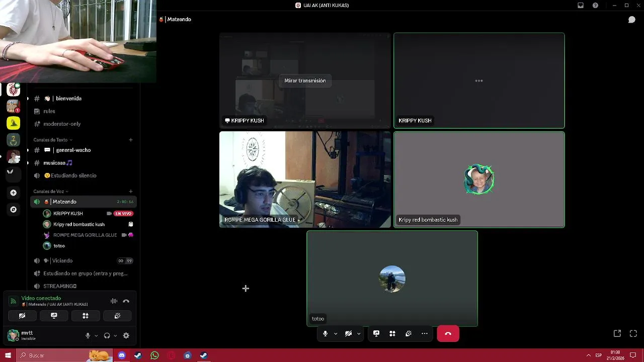The width and height of the screenshot is (644, 362).
Task: Select KRIPPY KUSH stream tile
Action: (305, 80)
